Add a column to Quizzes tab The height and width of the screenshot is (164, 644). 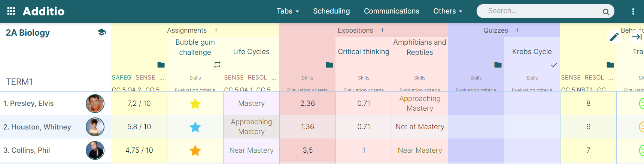pyautogui.click(x=517, y=30)
